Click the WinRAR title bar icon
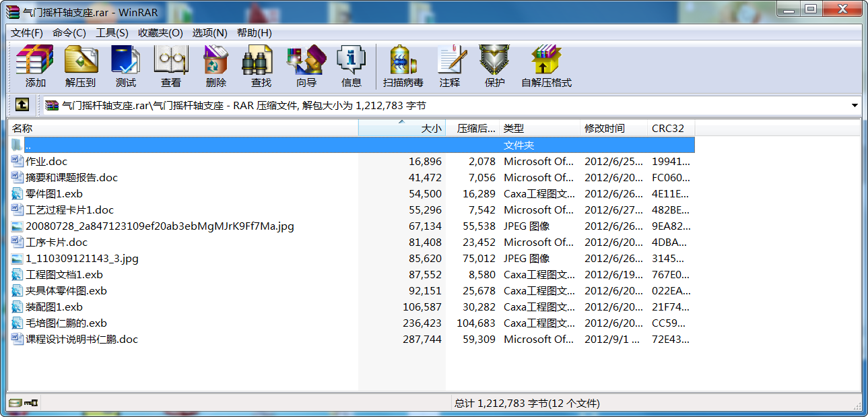The image size is (868, 417). click(x=12, y=11)
